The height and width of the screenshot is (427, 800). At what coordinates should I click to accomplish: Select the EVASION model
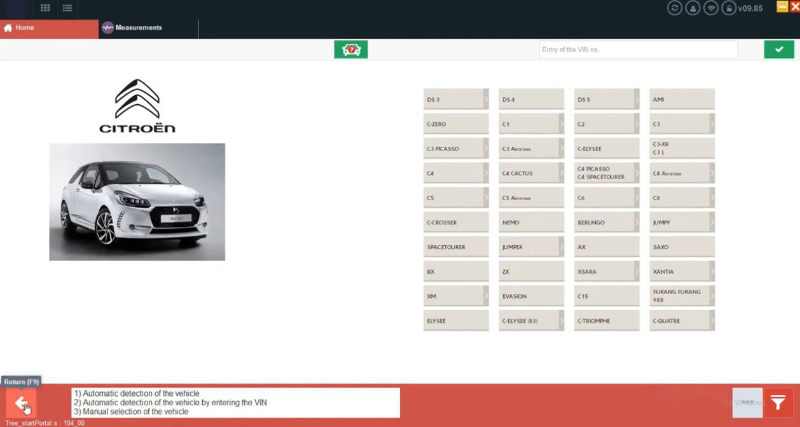pos(531,296)
